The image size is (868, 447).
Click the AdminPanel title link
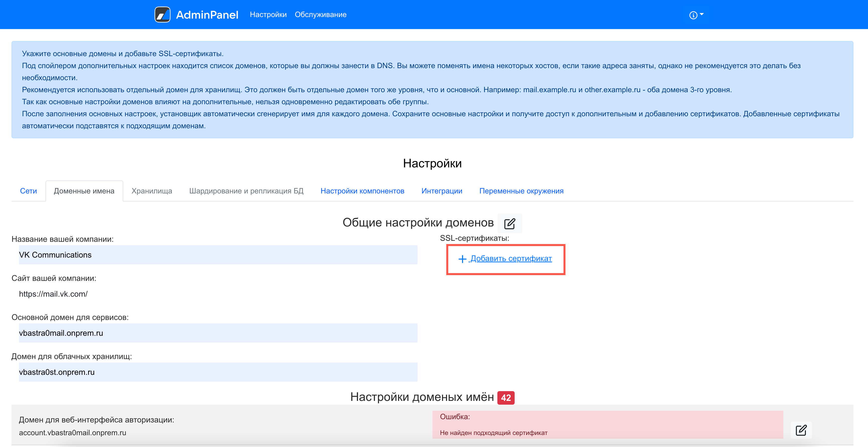point(207,15)
